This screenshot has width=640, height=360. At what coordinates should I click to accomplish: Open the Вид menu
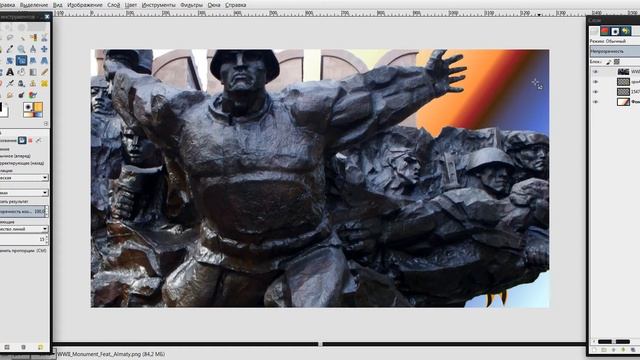(58, 5)
